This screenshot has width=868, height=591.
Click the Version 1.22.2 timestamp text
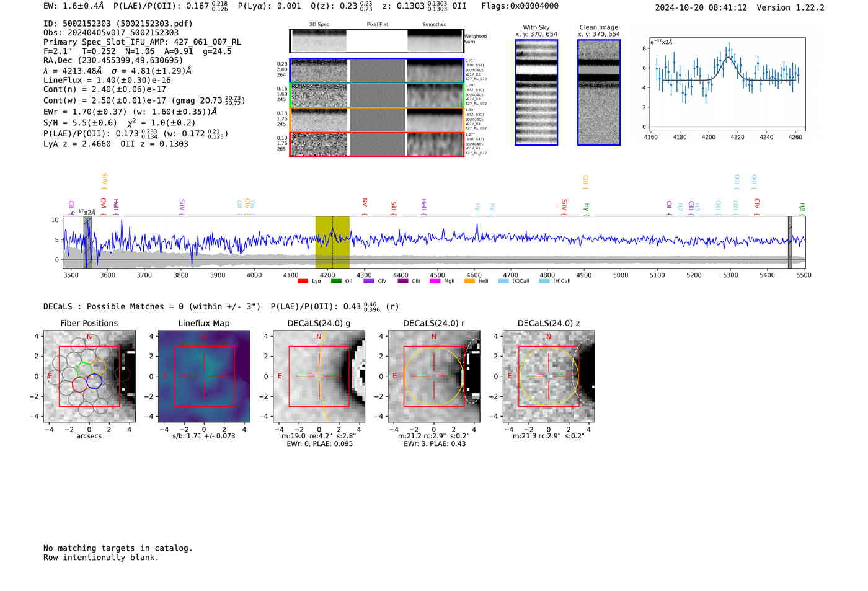click(740, 7)
